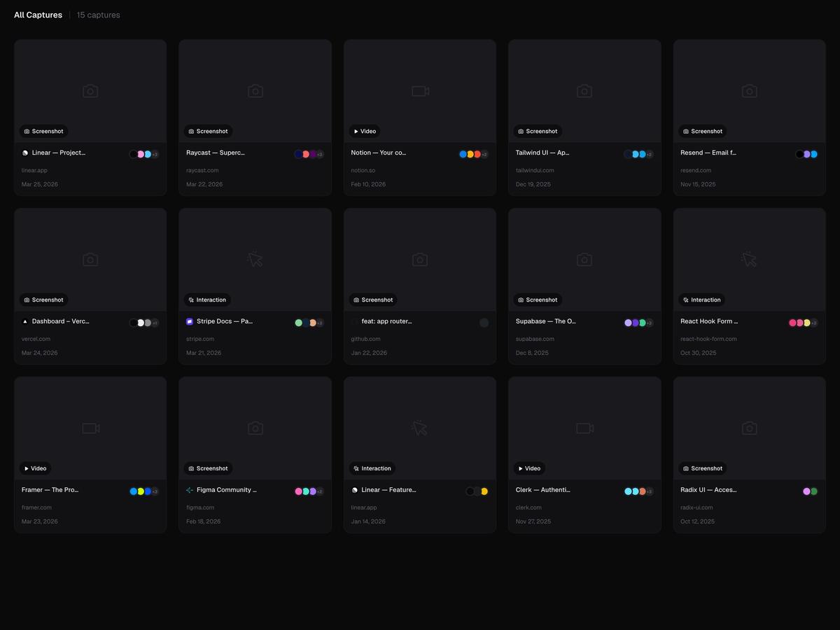Click cursor icon in Stripe Docs thumbnail

click(x=255, y=259)
